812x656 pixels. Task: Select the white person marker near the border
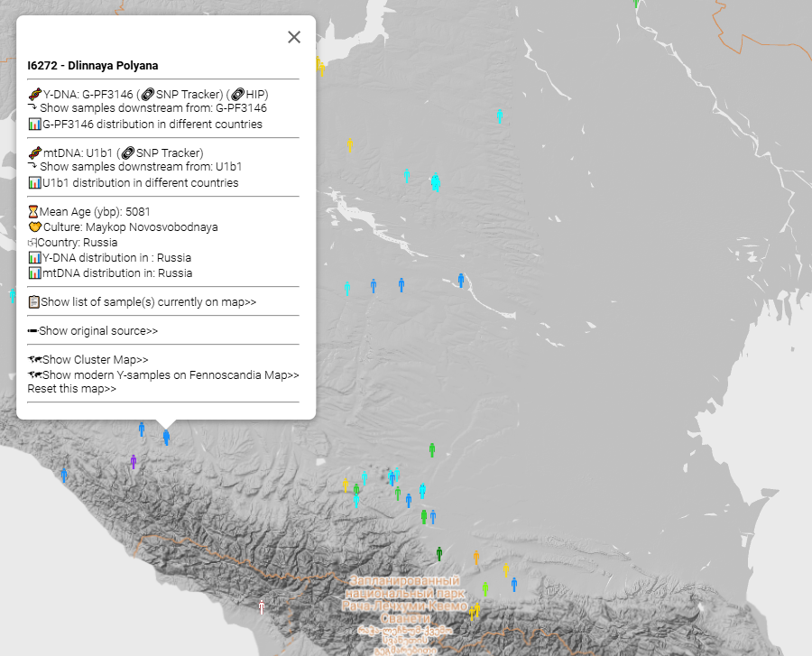262,605
